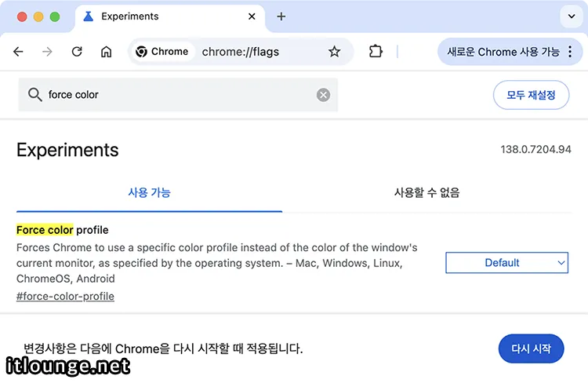Open a new tab with plus
Screen dimensions: 588x383
pos(281,16)
